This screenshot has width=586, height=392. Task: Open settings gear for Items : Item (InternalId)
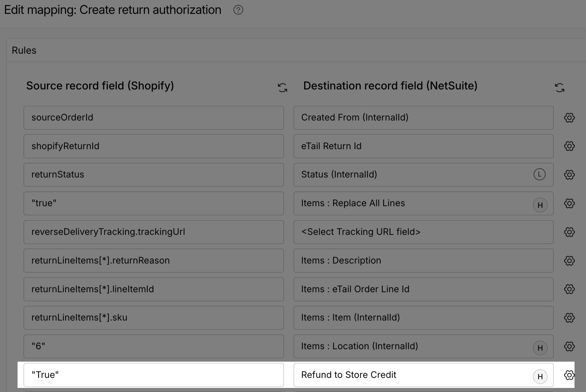pos(569,318)
